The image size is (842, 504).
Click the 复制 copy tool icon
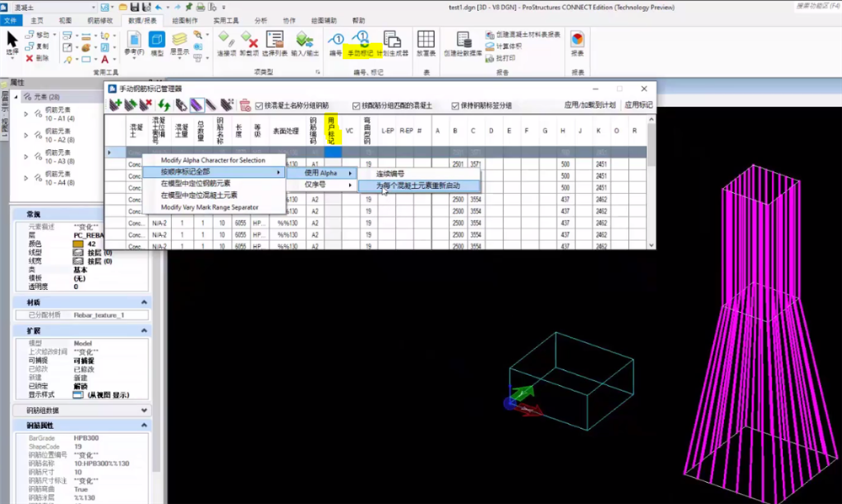point(30,46)
